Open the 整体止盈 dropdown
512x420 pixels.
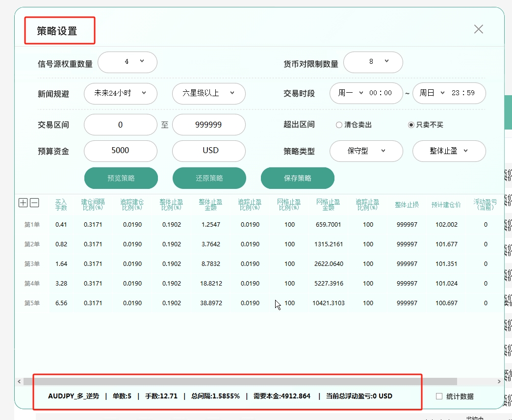click(x=449, y=151)
